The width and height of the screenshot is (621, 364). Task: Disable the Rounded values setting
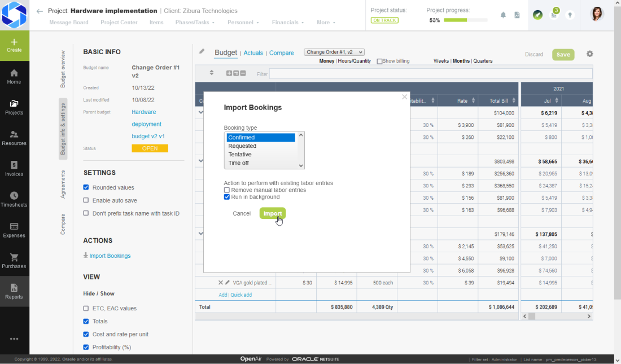pos(86,187)
